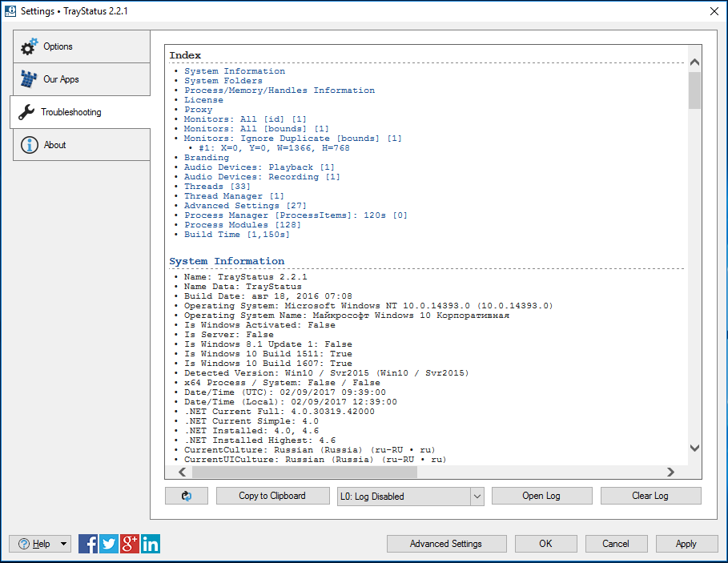Open Audio Devices: Recording link
This screenshot has height=563, width=728.
(262, 177)
